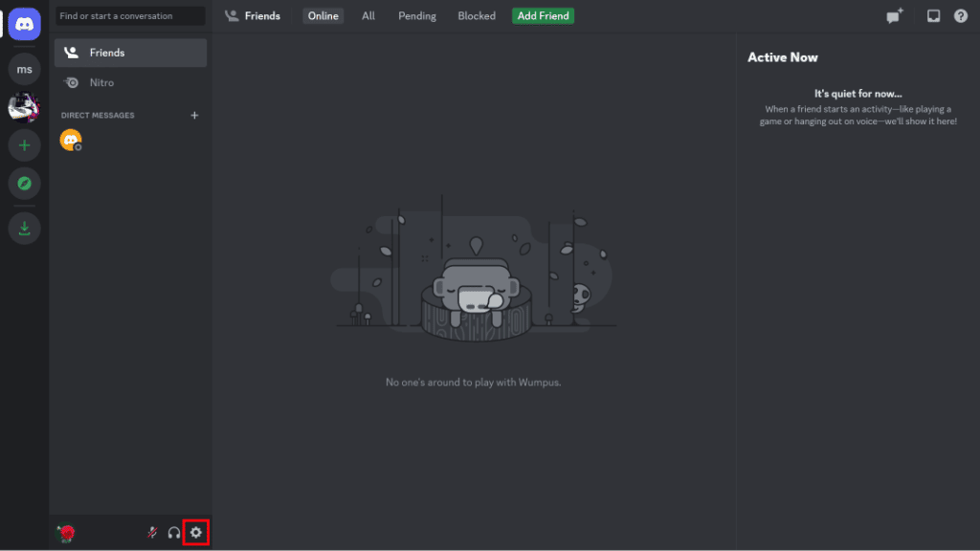Viewport: 980px width, 551px height.
Task: Add a server with the plus icon
Action: [24, 145]
